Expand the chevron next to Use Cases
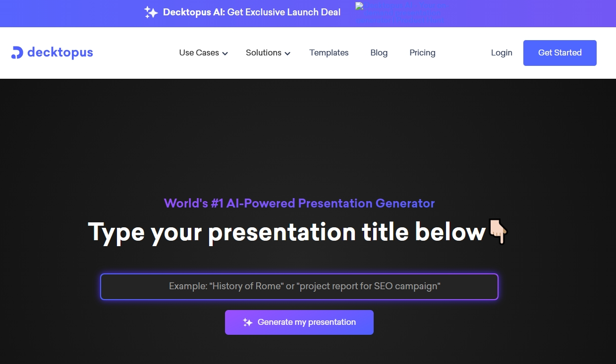 click(225, 53)
